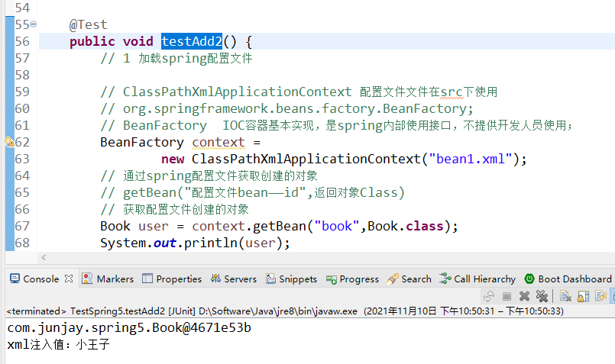Viewport: 615px width, 364px height.
Task: Close the Console view tab X
Action: click(x=69, y=279)
